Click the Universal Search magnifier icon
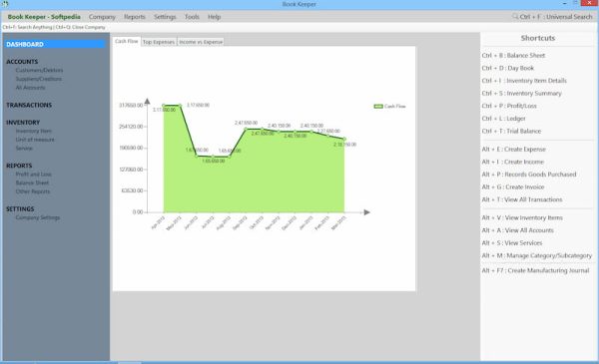599x364 pixels. click(515, 16)
